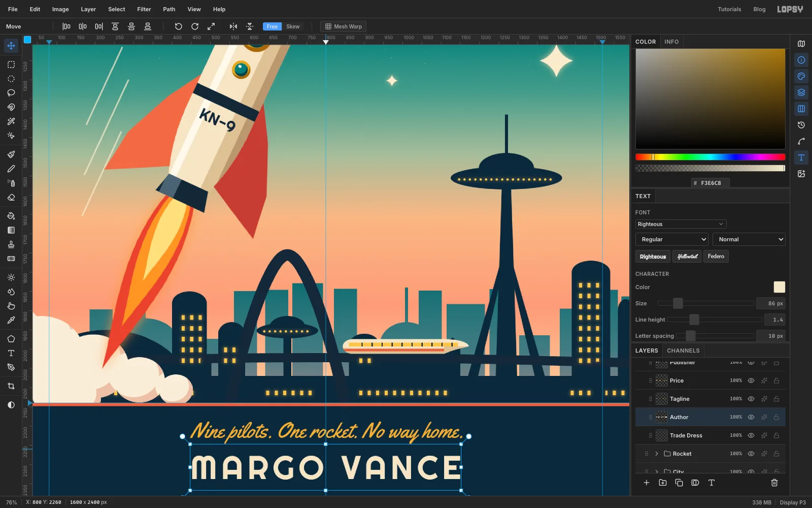Switch to the Eraser tool
The width and height of the screenshot is (812, 508).
tap(11, 197)
